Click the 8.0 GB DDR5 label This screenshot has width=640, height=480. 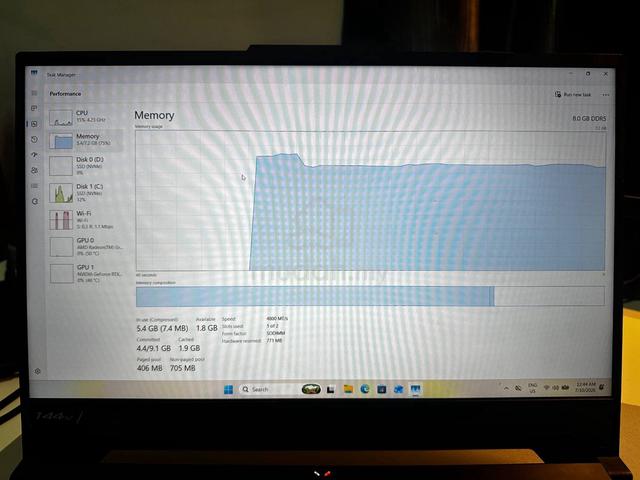coord(589,118)
